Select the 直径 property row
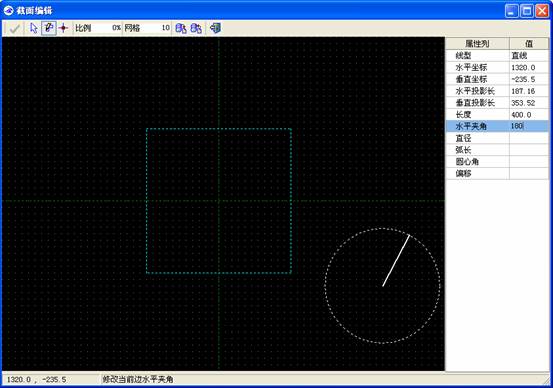The image size is (553, 388). [x=497, y=138]
